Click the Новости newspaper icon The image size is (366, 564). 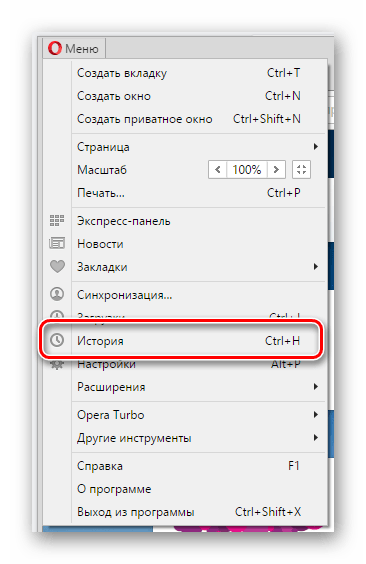57,244
